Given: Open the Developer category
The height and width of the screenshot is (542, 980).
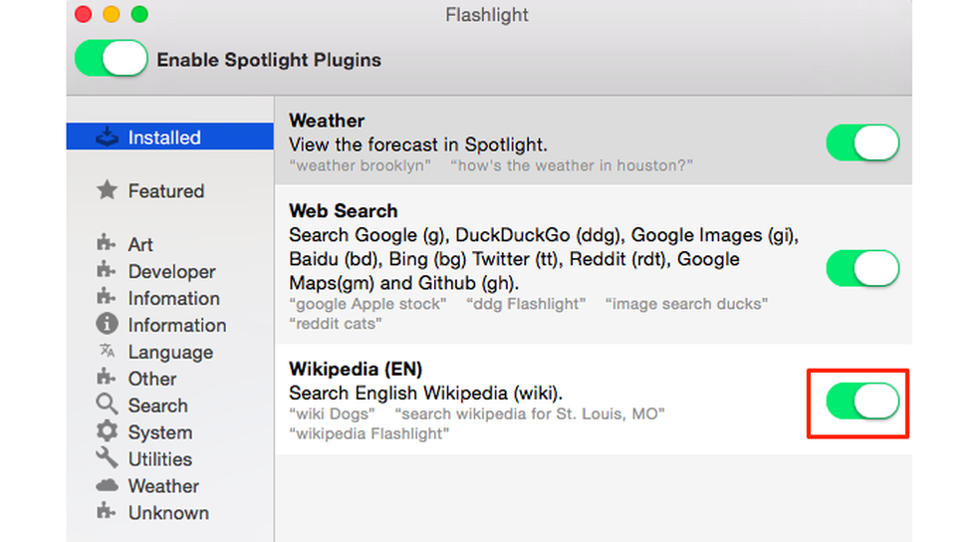Looking at the screenshot, I should (x=171, y=271).
